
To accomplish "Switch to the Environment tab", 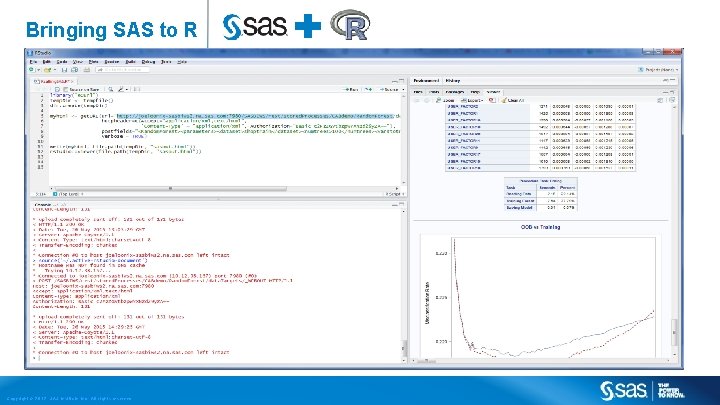I will [x=426, y=80].
